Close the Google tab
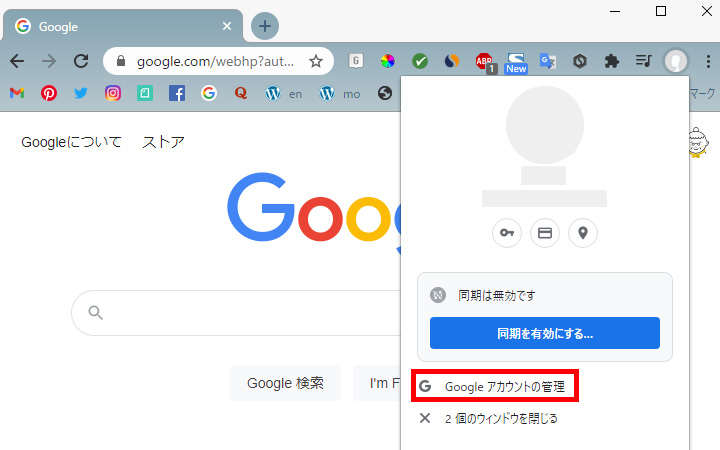 click(x=227, y=26)
